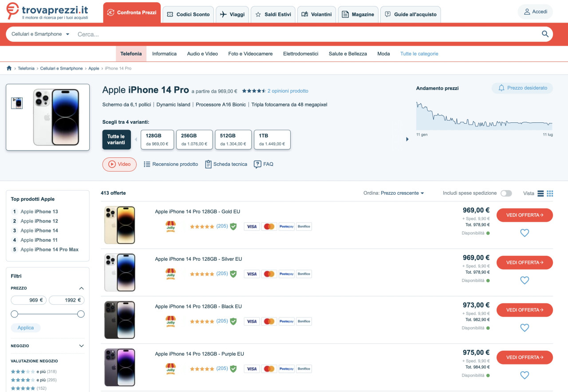
Task: Apply the price filter
Action: 26,328
